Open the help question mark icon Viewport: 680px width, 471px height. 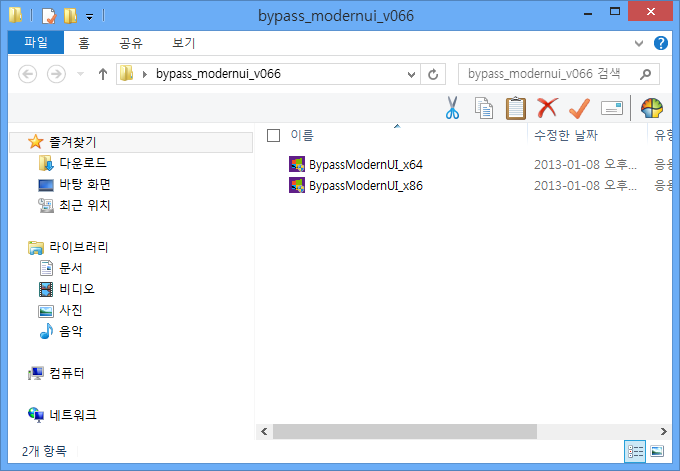pyautogui.click(x=660, y=43)
